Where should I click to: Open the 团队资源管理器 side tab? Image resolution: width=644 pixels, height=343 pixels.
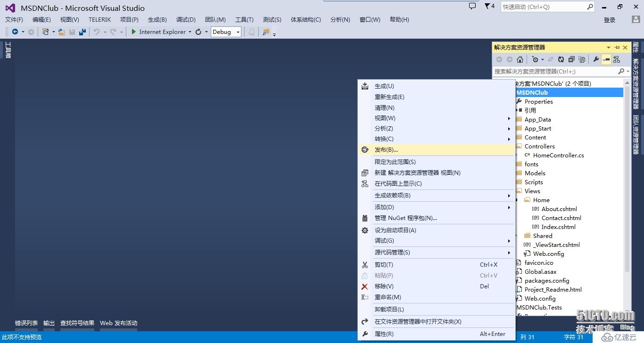point(636,135)
